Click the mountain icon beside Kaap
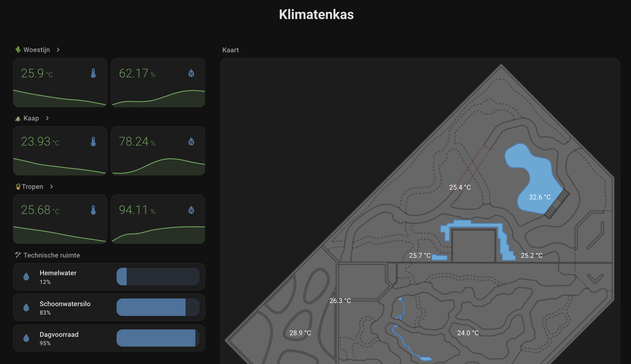631x364 pixels. coord(18,118)
